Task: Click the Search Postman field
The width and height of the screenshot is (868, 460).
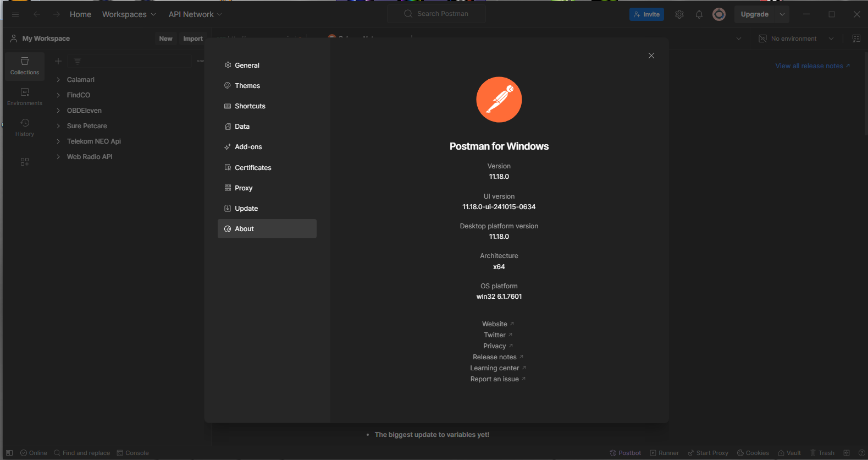Action: tap(436, 14)
